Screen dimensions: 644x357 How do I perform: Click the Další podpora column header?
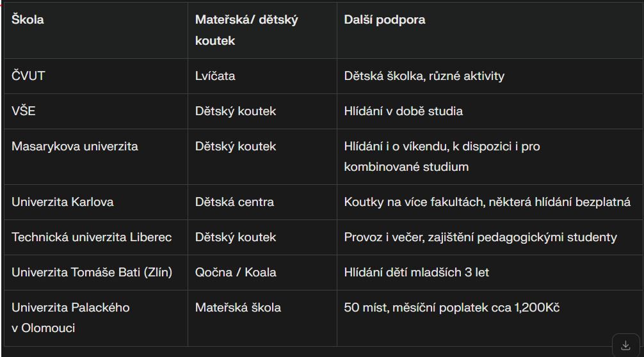click(x=490, y=30)
